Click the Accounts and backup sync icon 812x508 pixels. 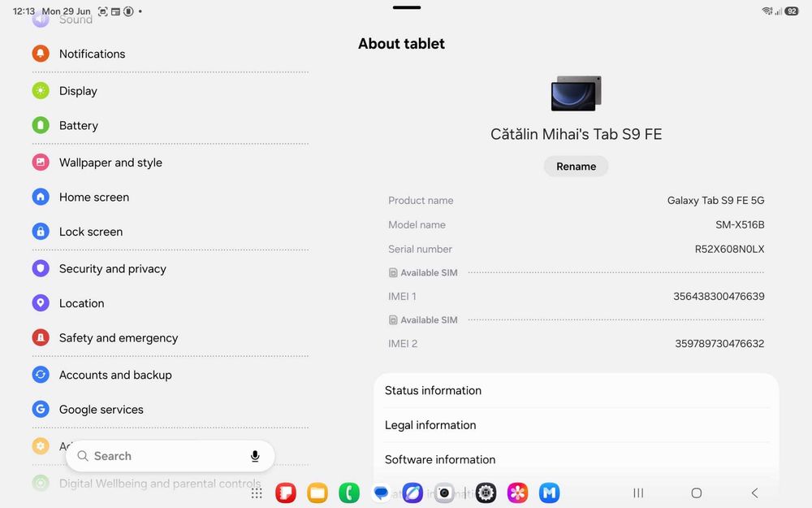[x=41, y=375]
